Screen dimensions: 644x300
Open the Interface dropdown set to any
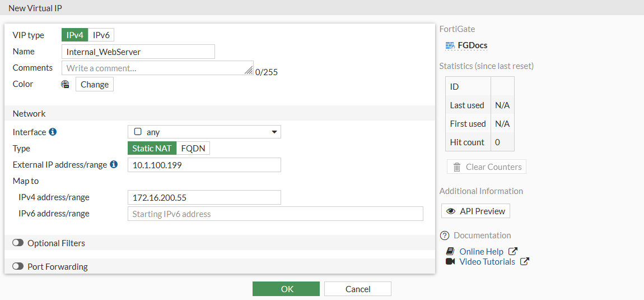point(204,132)
